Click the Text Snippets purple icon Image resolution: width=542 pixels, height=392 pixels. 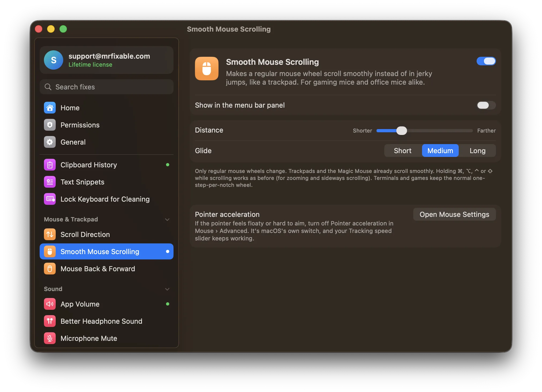point(50,182)
